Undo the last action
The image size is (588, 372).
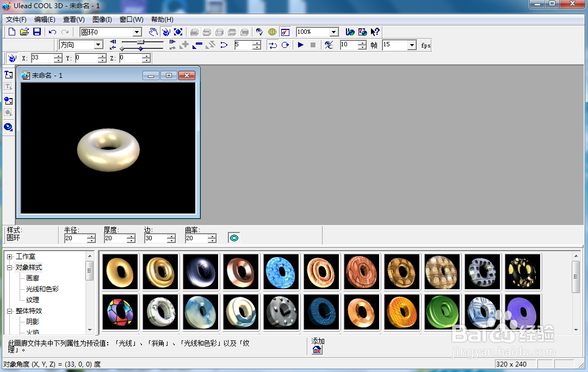pyautogui.click(x=53, y=32)
